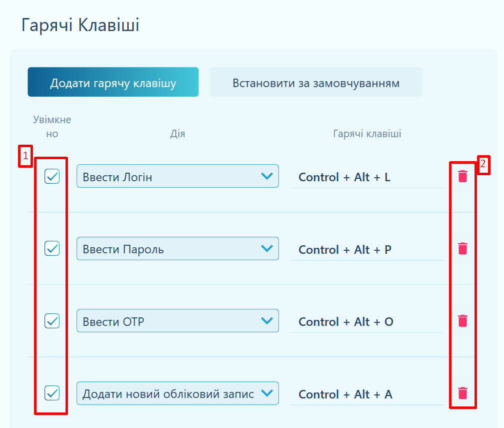Edit the Control + Alt + P shortcut
The image size is (504, 428).
click(x=367, y=250)
